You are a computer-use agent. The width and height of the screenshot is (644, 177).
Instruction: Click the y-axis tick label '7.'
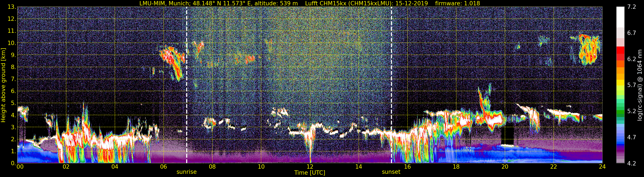[13, 79]
